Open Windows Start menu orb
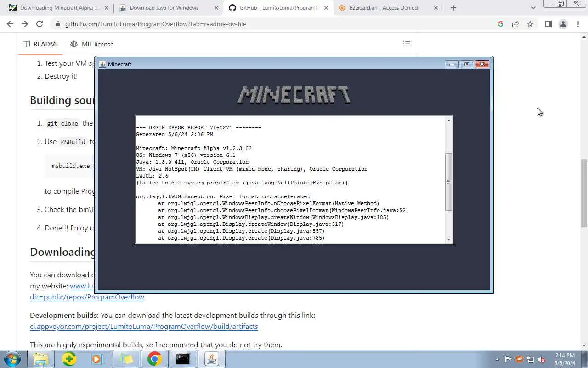This screenshot has height=368, width=588. [x=12, y=359]
